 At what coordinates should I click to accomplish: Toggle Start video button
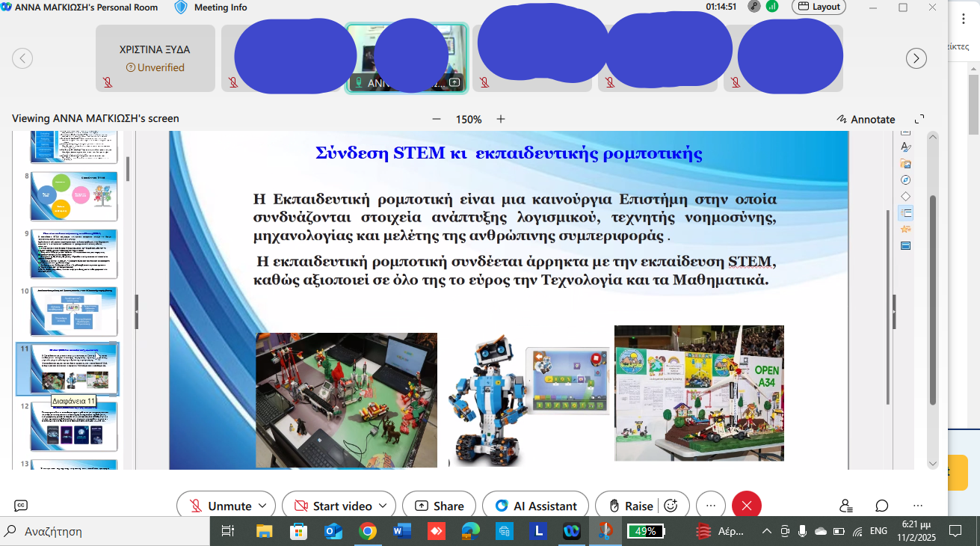click(334, 506)
